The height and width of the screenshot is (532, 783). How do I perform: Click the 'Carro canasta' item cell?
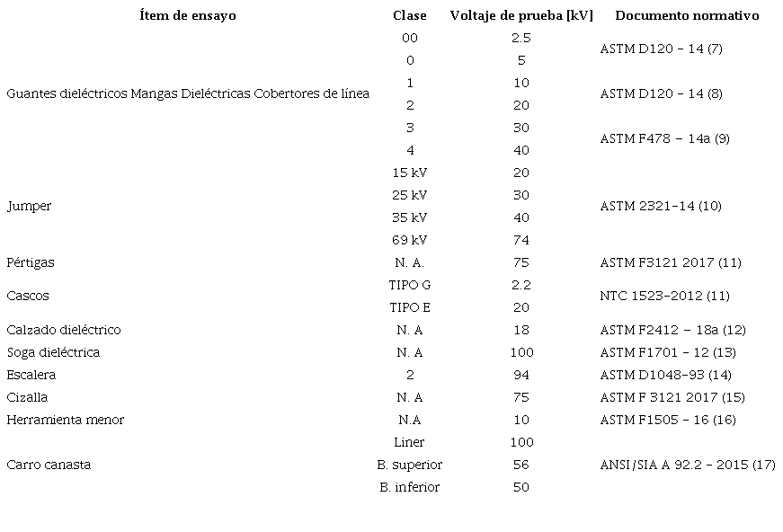[x=49, y=465]
